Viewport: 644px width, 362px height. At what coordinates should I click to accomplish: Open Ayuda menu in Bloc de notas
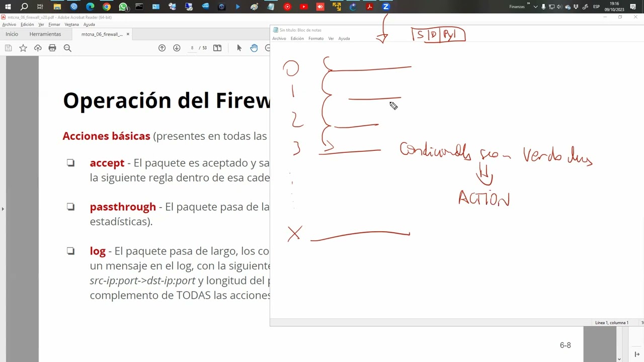pyautogui.click(x=344, y=38)
